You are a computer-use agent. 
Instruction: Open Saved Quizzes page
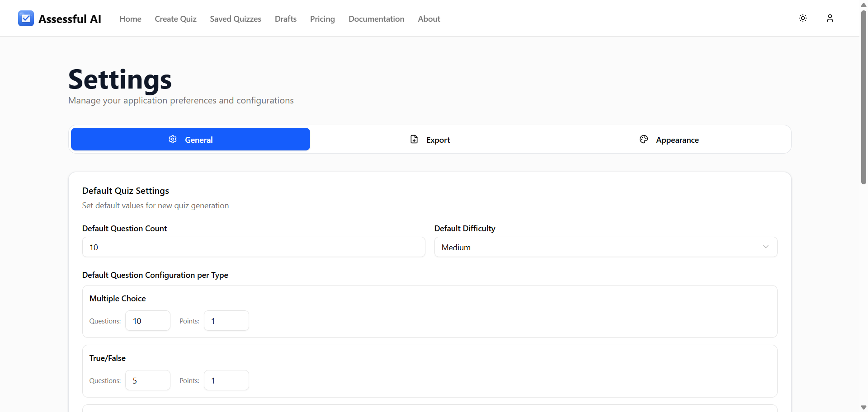[x=236, y=19]
